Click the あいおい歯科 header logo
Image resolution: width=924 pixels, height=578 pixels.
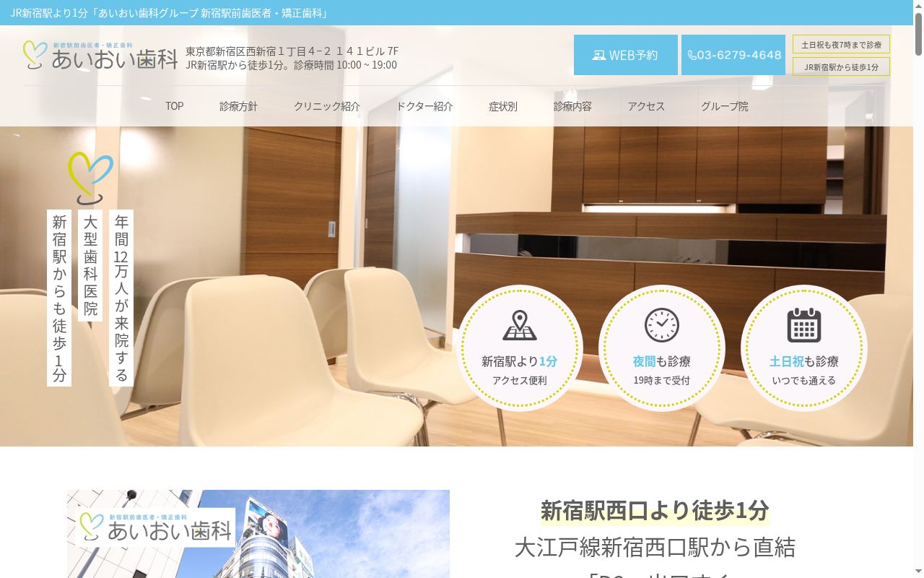100,55
